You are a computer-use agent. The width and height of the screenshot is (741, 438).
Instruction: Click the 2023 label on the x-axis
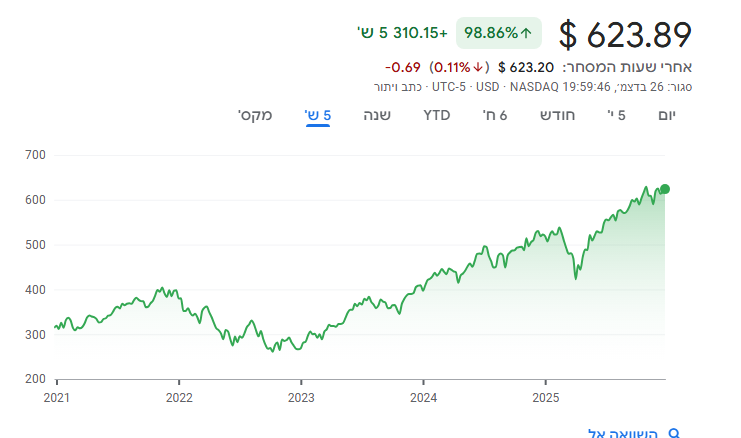click(301, 396)
